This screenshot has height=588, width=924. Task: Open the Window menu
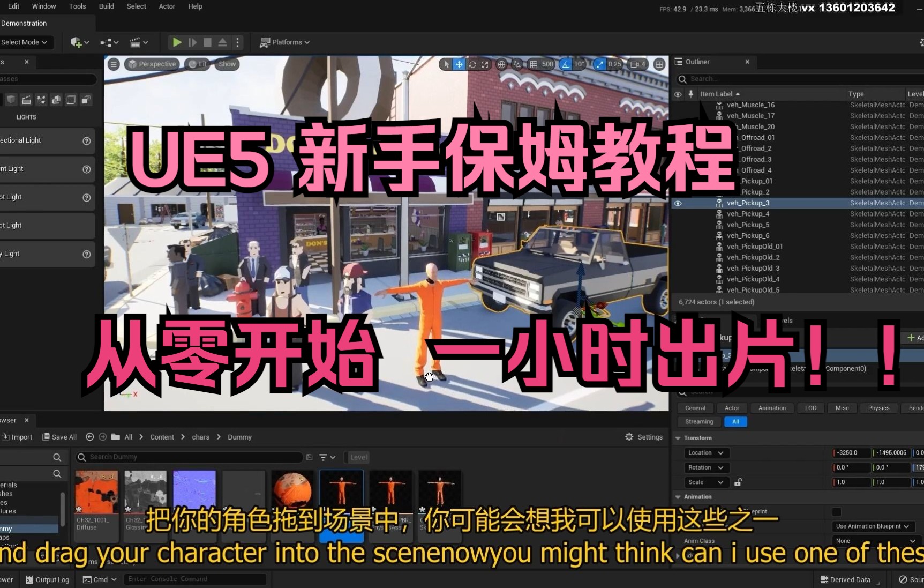(x=44, y=6)
